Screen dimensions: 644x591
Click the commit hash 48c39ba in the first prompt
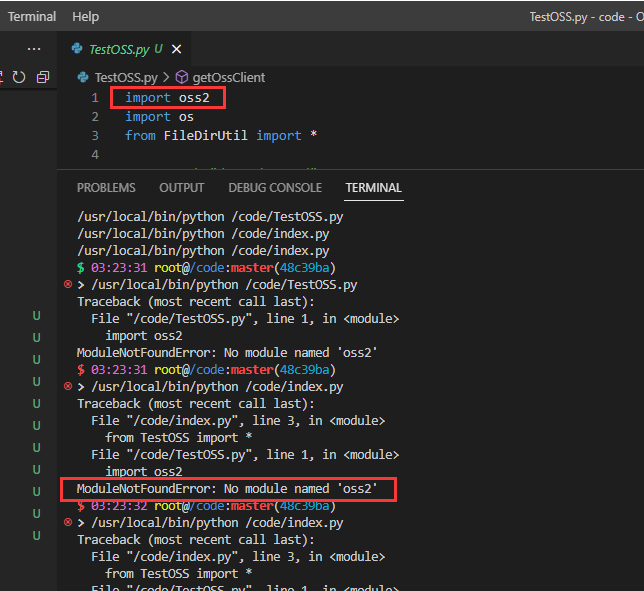pyautogui.click(x=304, y=268)
